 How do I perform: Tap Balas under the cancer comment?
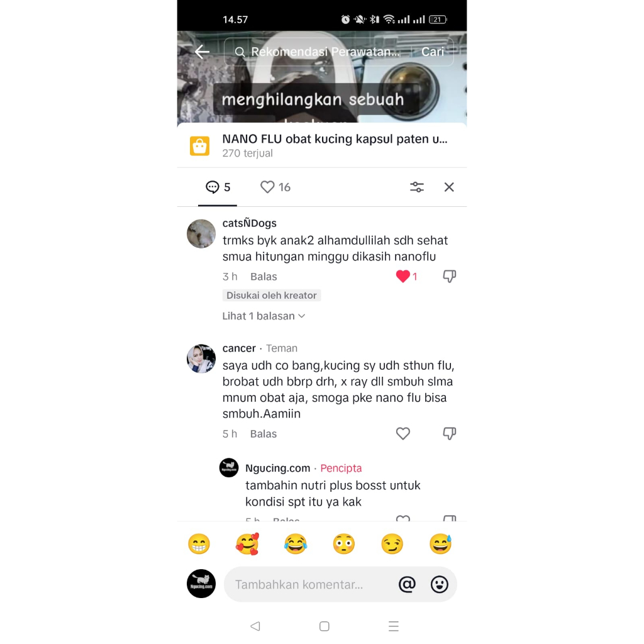(x=264, y=434)
